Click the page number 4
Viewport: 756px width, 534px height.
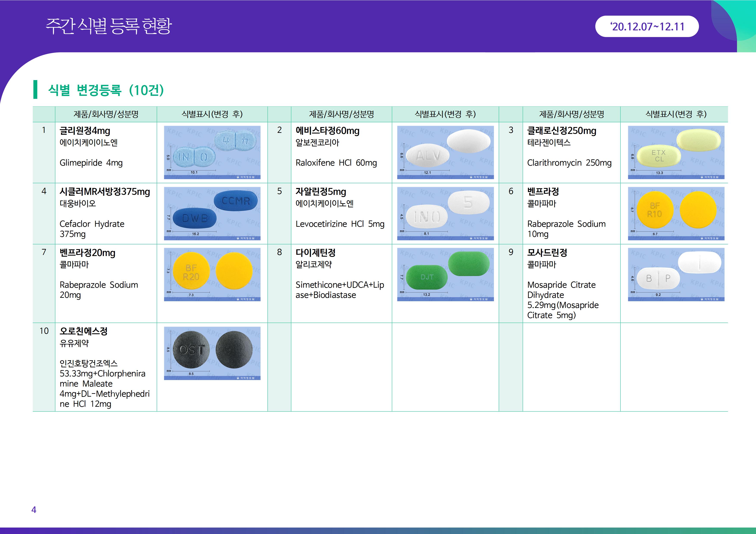(34, 510)
